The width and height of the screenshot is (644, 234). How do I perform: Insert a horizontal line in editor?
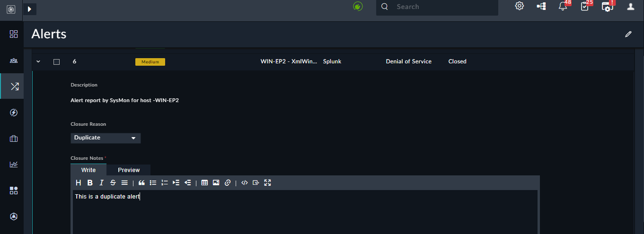(x=124, y=182)
